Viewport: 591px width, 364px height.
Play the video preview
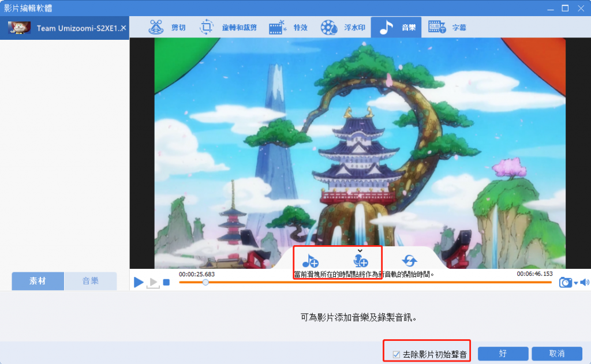tap(139, 282)
